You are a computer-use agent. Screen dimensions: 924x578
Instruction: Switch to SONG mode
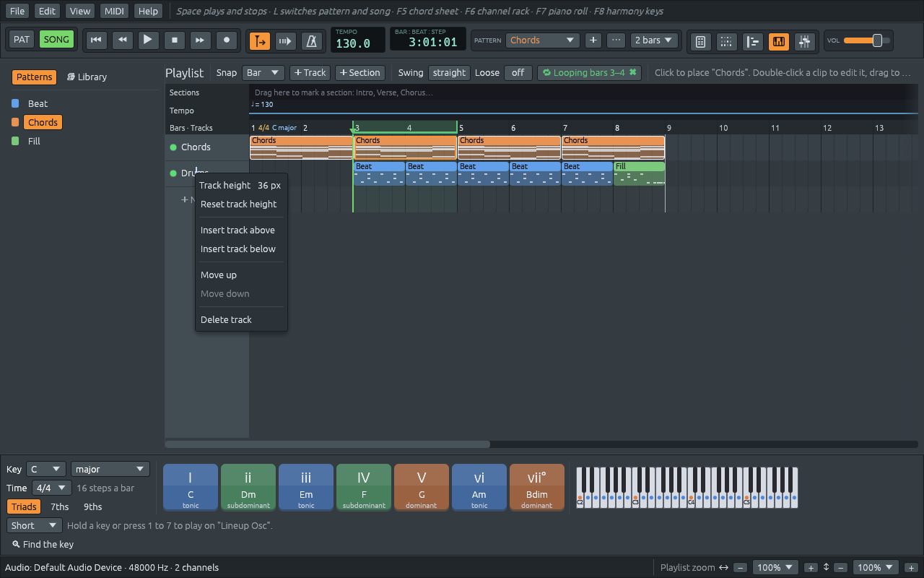coord(56,40)
